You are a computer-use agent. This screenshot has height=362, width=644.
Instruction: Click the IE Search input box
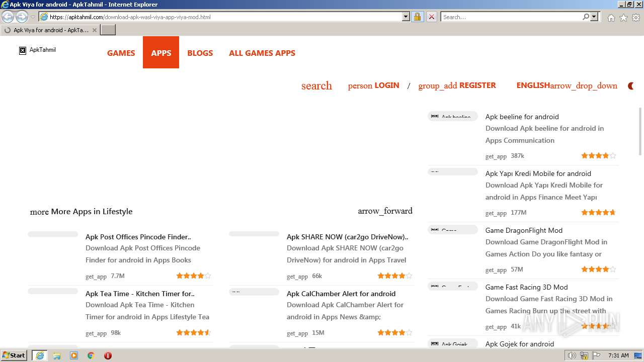click(x=511, y=17)
